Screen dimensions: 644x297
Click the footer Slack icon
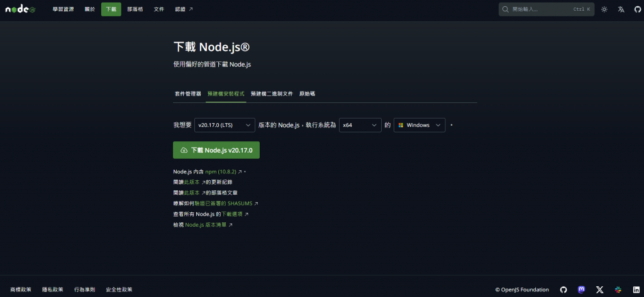click(x=618, y=289)
